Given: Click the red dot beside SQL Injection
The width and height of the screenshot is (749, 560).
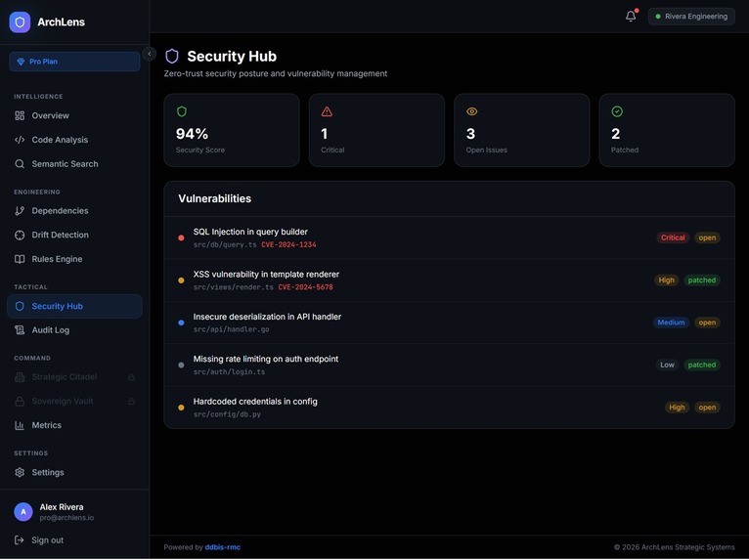Looking at the screenshot, I should coord(181,237).
